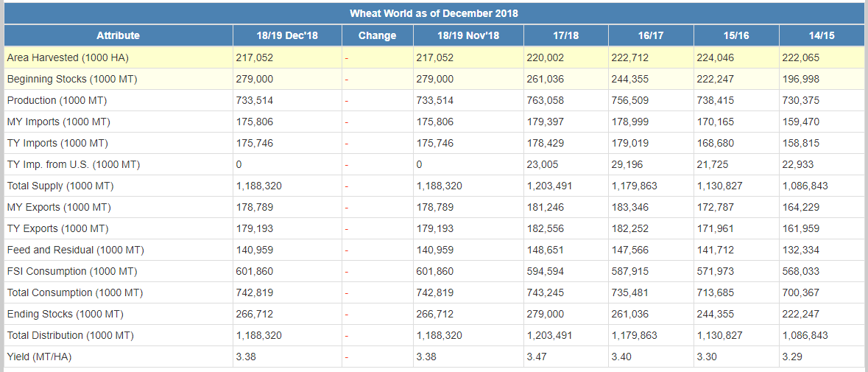Click the 14/15 column header
868x372 pixels.
click(x=820, y=35)
